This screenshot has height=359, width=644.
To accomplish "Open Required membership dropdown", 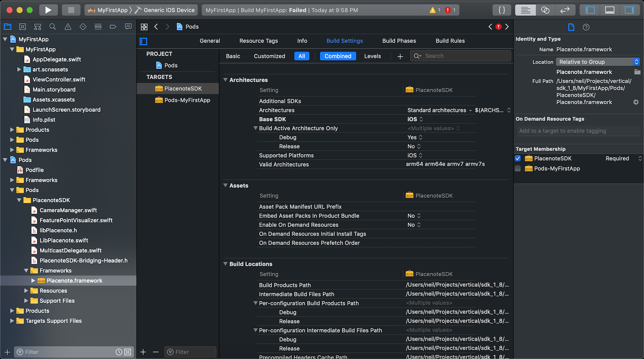I will pos(624,158).
